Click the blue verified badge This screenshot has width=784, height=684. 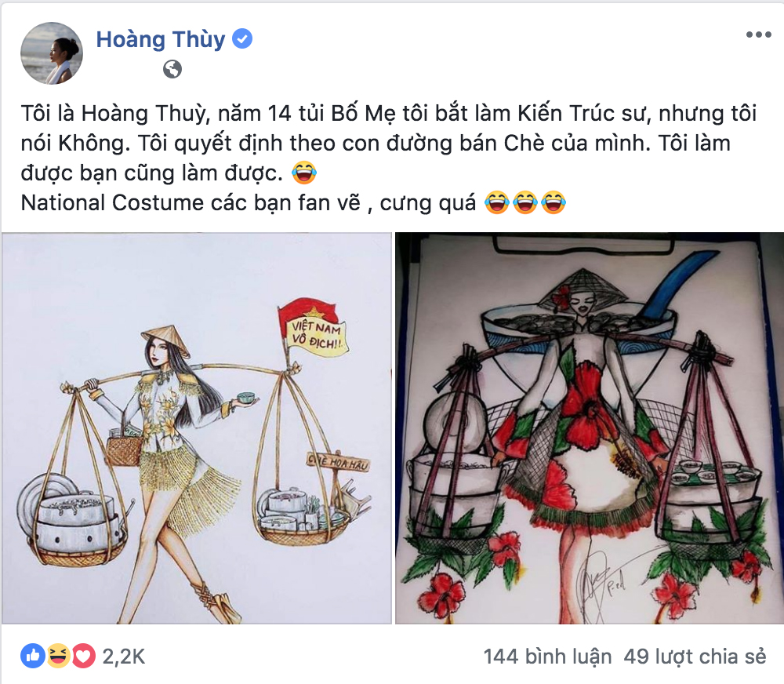(x=242, y=38)
